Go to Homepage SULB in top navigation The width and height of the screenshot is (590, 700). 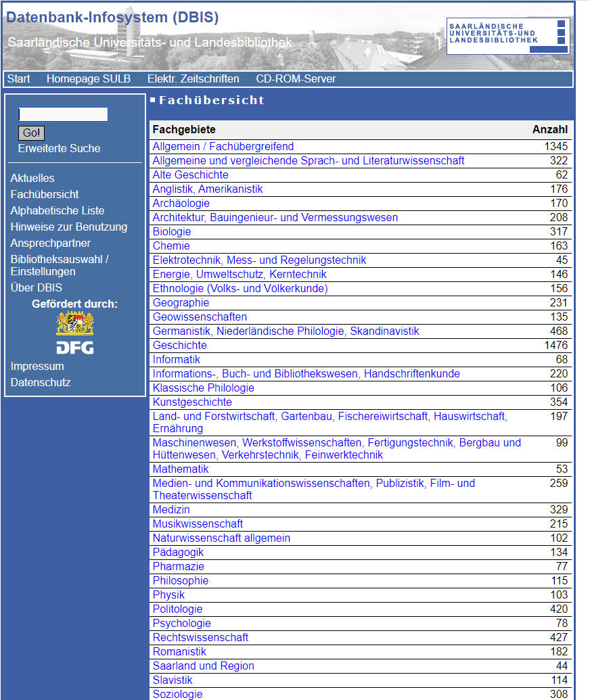89,79
